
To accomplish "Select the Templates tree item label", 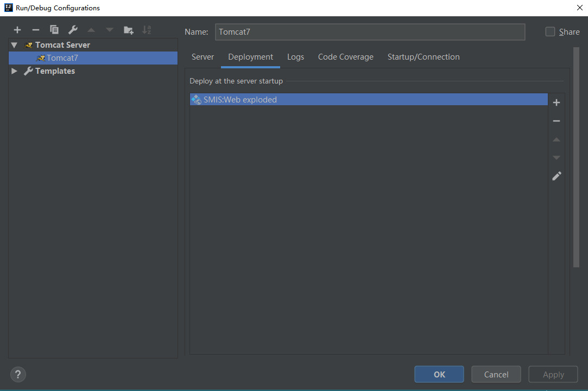I will tap(55, 71).
